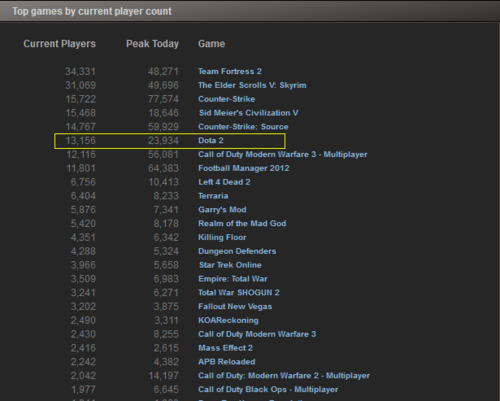Open Call of Duty Modern Warfare 3 link below KOAReckoning
The height and width of the screenshot is (401, 500).
[x=257, y=334]
